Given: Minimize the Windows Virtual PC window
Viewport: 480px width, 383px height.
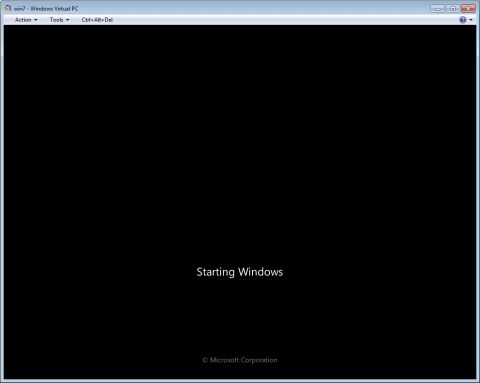Looking at the screenshot, I should (x=438, y=9).
